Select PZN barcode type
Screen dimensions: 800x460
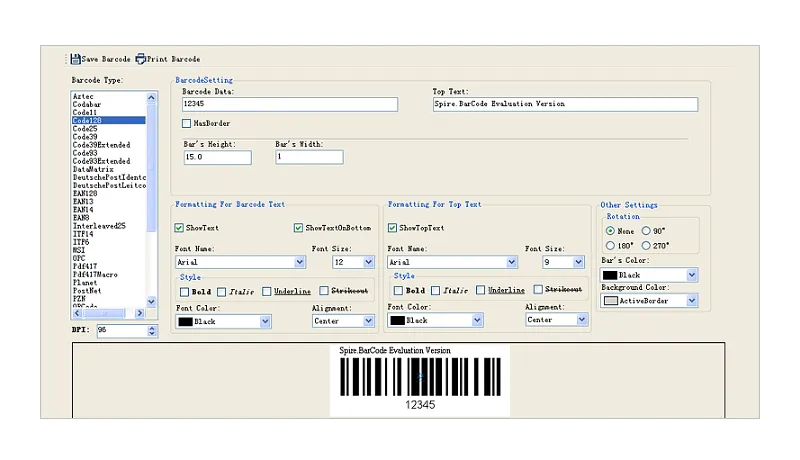tap(109, 299)
